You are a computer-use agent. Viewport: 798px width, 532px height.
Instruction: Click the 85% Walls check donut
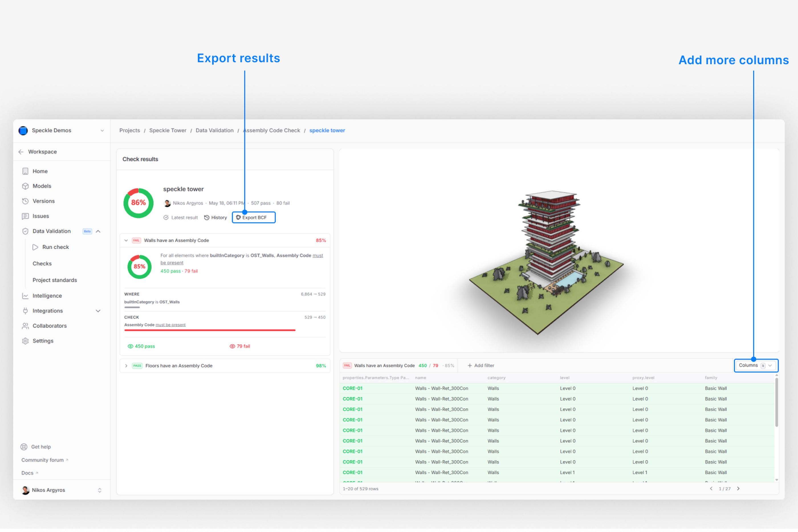[x=139, y=267]
